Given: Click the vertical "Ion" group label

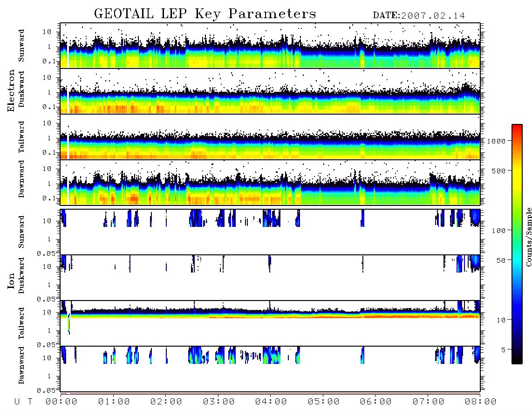Looking at the screenshot, I should pos(11,281).
